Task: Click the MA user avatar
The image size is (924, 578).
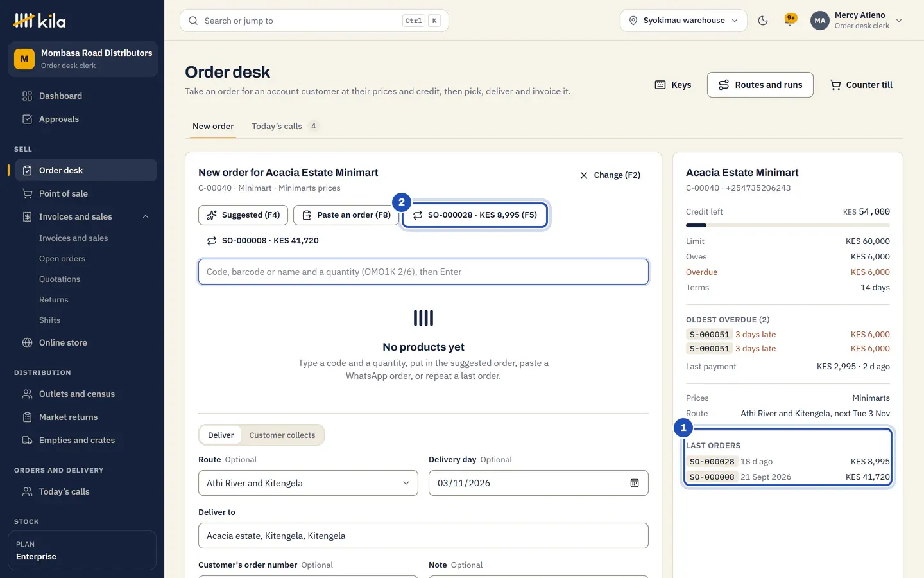Action: pos(820,21)
